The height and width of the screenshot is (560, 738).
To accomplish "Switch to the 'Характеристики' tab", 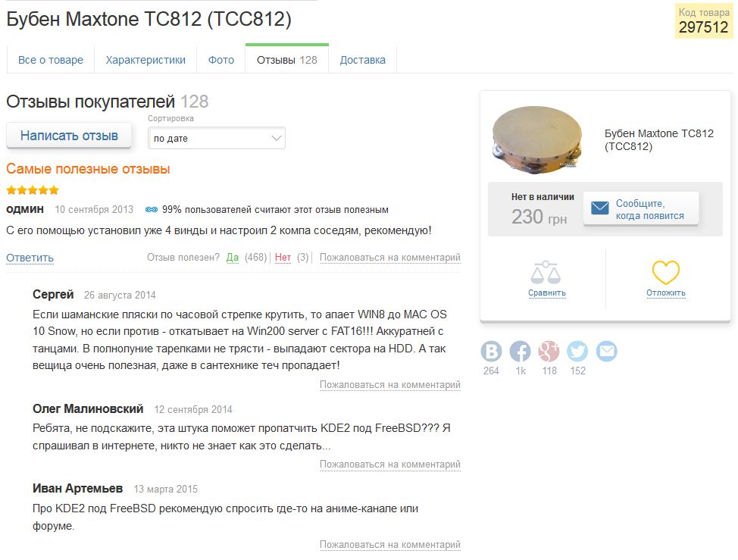I will point(145,60).
